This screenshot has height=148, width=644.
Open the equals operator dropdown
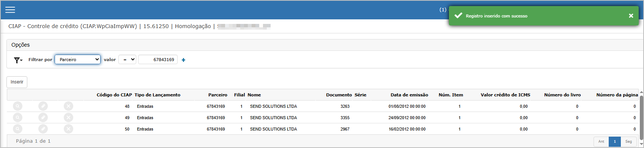pos(127,60)
